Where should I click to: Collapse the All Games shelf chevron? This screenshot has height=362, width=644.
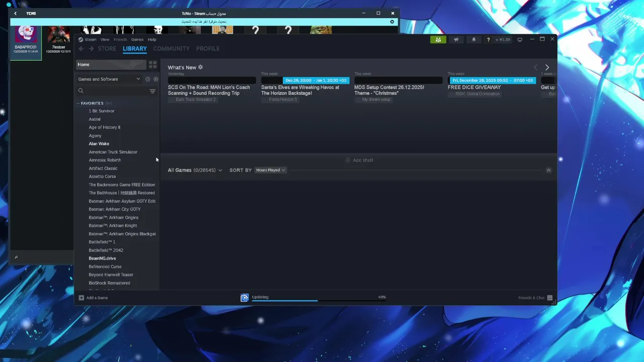[x=548, y=170]
